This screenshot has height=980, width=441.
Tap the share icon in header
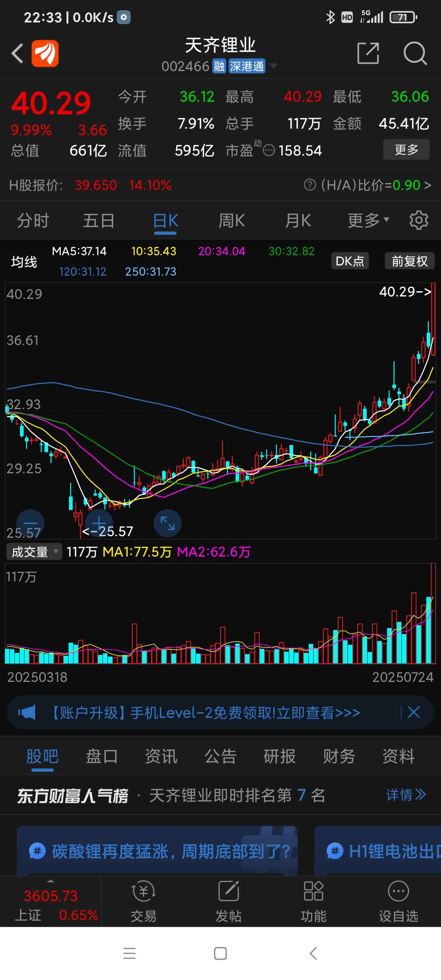(368, 53)
